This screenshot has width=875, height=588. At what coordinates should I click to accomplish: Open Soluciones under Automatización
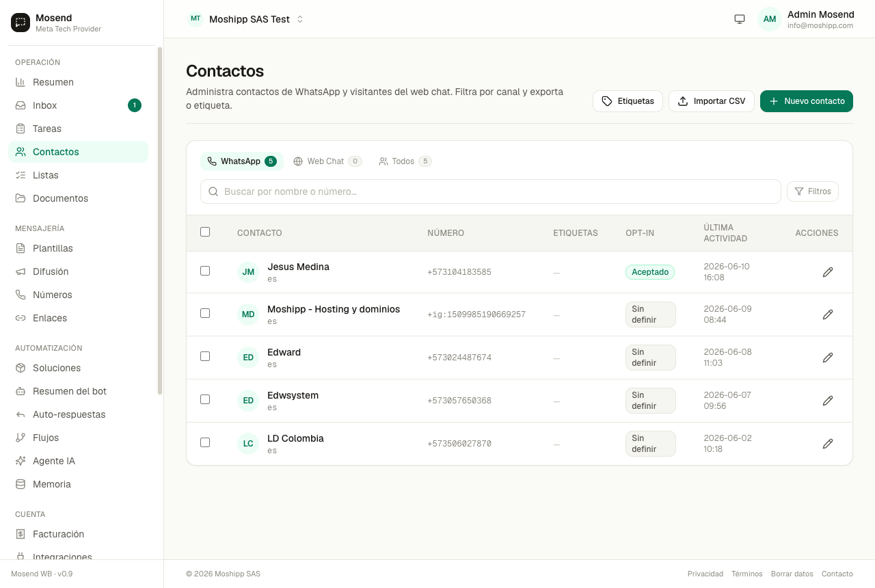tap(78, 368)
